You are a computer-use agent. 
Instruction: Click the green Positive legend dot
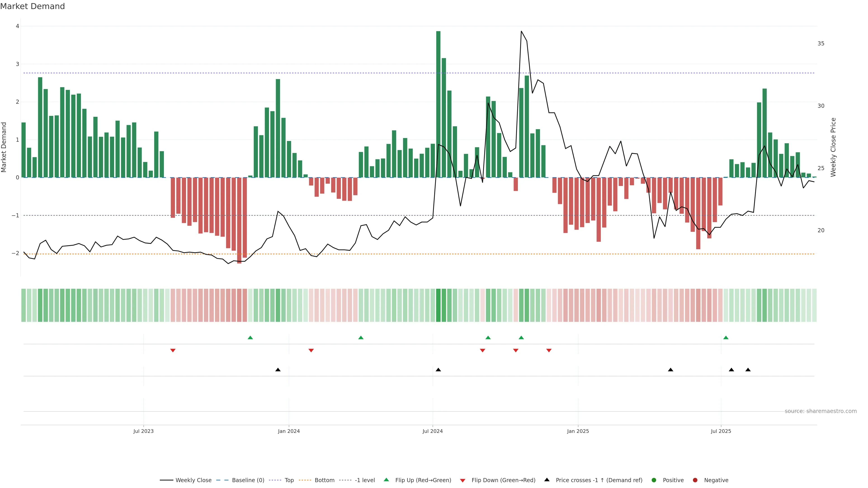(x=654, y=480)
